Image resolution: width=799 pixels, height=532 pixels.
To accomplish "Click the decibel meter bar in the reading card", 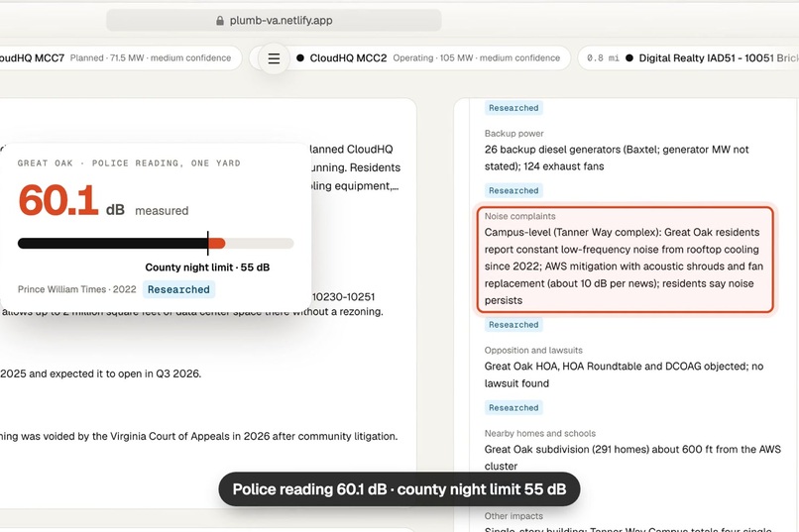I will (156, 244).
